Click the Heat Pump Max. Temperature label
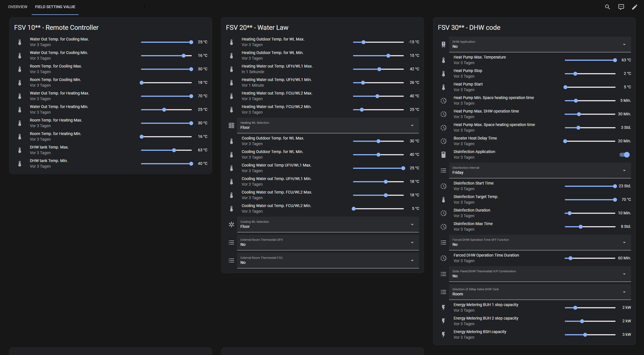 [x=480, y=57]
